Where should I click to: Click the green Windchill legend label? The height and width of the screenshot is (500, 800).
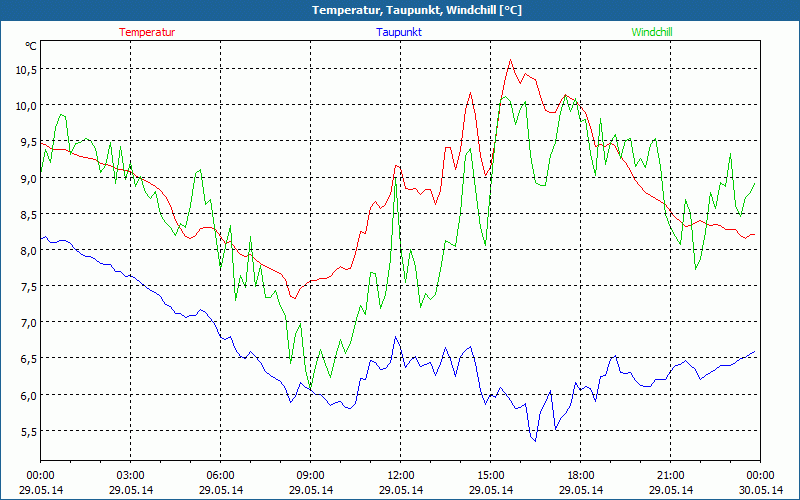pyautogui.click(x=652, y=32)
